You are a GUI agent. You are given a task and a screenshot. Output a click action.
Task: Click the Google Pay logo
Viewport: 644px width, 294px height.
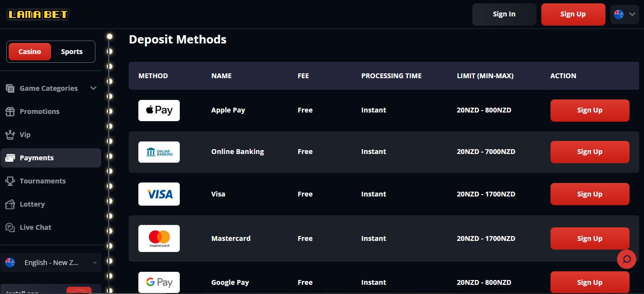click(x=159, y=282)
